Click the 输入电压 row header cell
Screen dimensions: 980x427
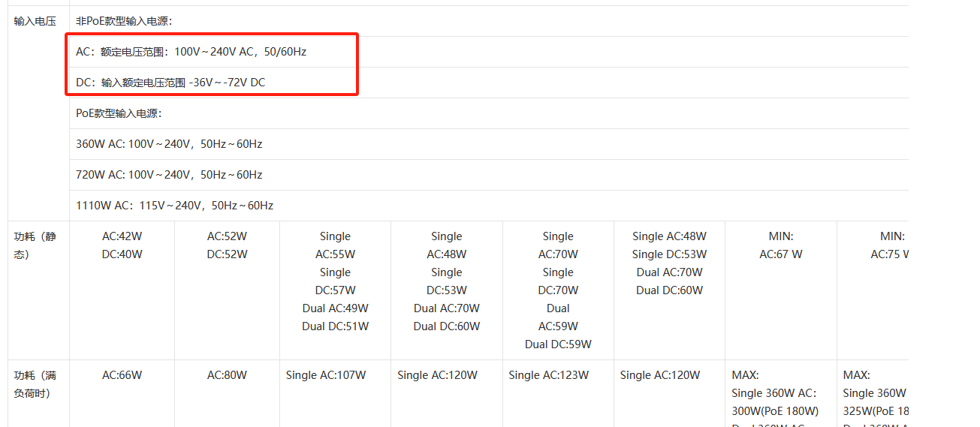35,21
